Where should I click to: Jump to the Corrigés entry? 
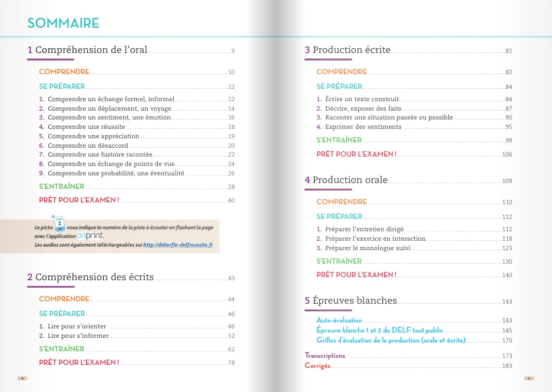(318, 366)
